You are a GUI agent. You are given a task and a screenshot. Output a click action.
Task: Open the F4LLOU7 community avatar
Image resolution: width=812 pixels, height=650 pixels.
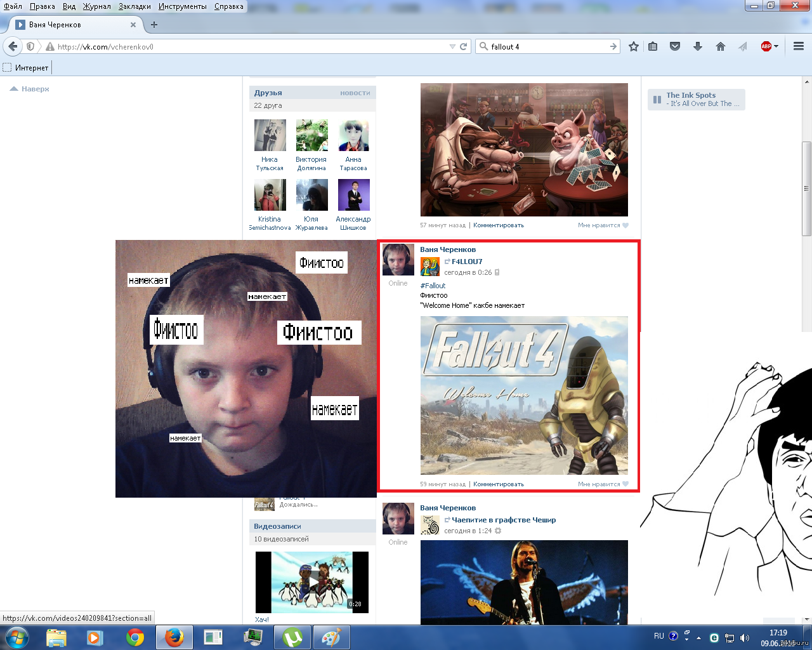point(430,267)
